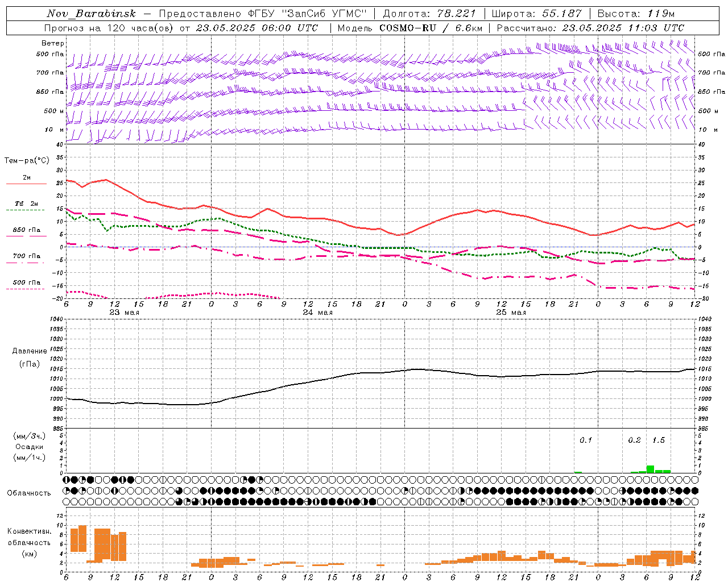Image resolution: width=728 pixels, height=582 pixels.
Task: Click the (мм/1ч.) precipitation unit label
Action: point(30,458)
